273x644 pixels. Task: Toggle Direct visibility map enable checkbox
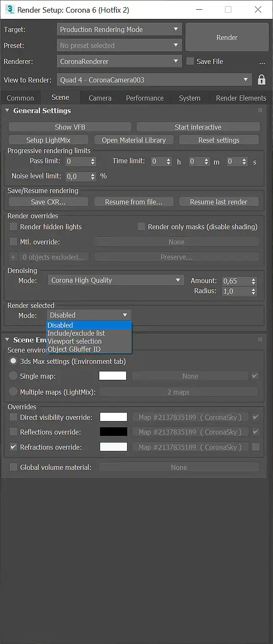pos(255,417)
